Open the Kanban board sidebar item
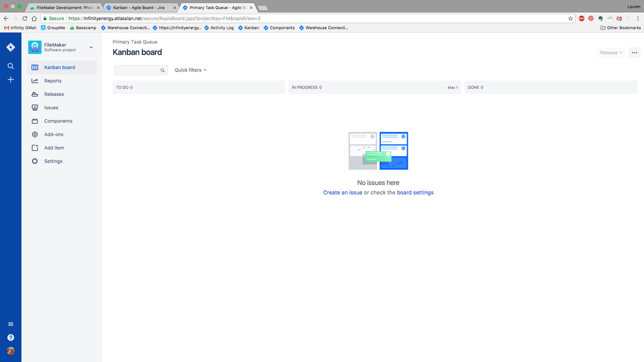The width and height of the screenshot is (644, 362). tap(62, 67)
